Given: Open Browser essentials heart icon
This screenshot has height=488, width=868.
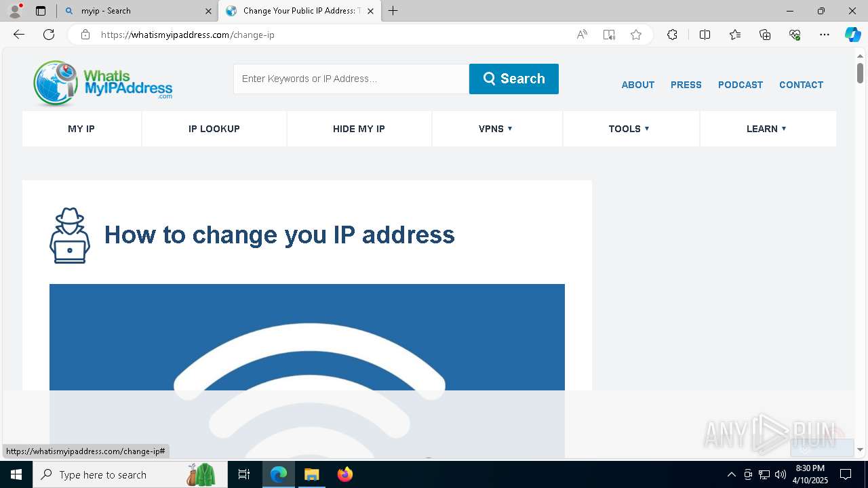Looking at the screenshot, I should 795,35.
